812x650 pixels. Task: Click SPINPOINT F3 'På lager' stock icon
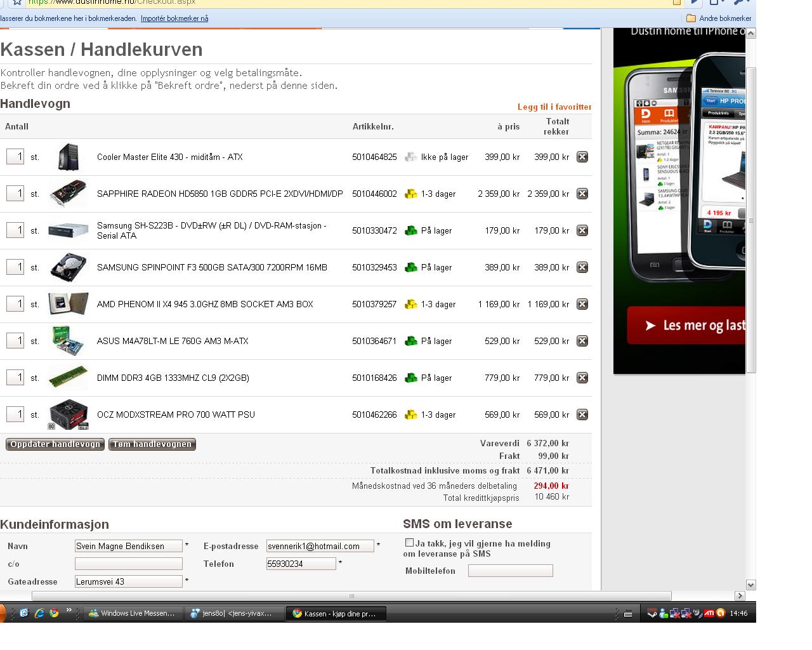click(411, 267)
